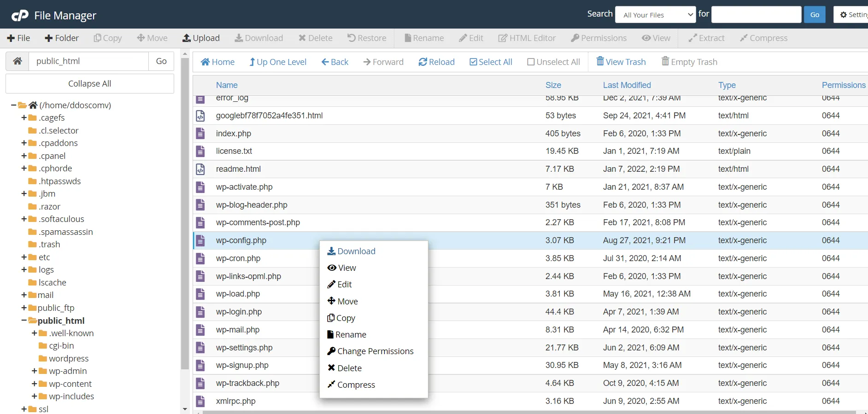Choose Delete from the context menu
Viewport: 868px width, 414px height.
click(345, 368)
